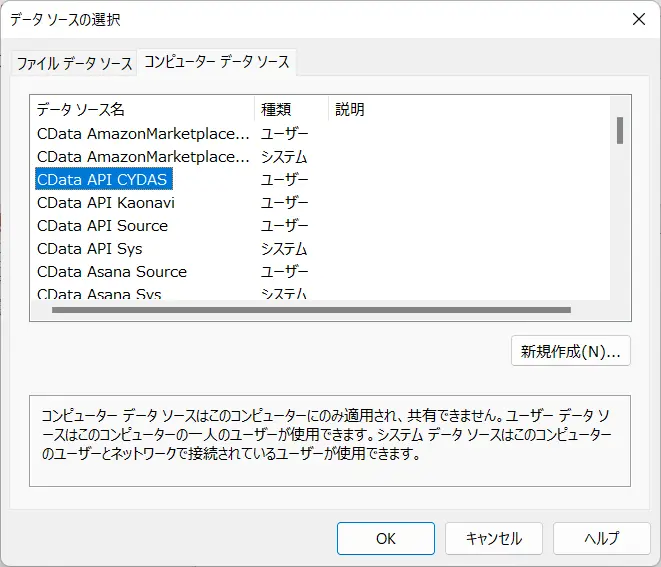This screenshot has width=661, height=567.
Task: Click the vertical scrollbar thumb
Action: pyautogui.click(x=620, y=131)
